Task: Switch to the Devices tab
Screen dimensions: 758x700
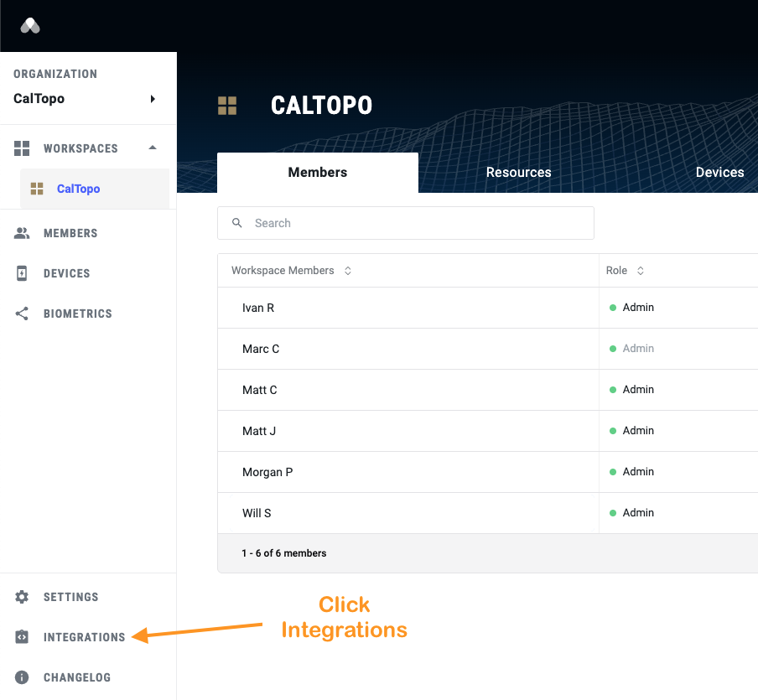Action: [719, 172]
